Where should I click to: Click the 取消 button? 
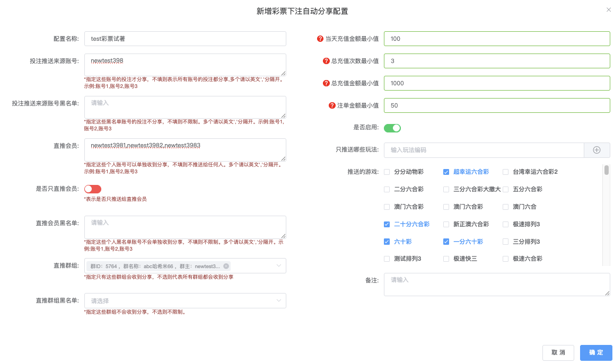[x=558, y=353]
